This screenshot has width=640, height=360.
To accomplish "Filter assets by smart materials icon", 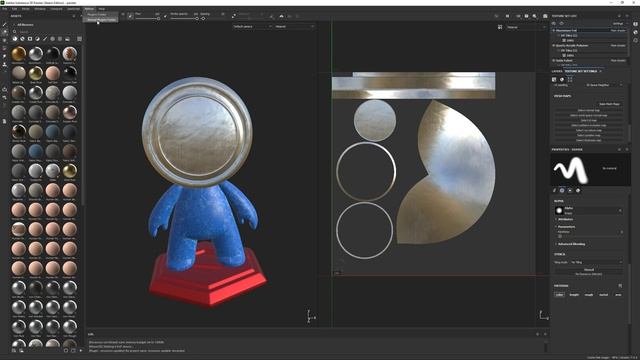I will 22,39.
